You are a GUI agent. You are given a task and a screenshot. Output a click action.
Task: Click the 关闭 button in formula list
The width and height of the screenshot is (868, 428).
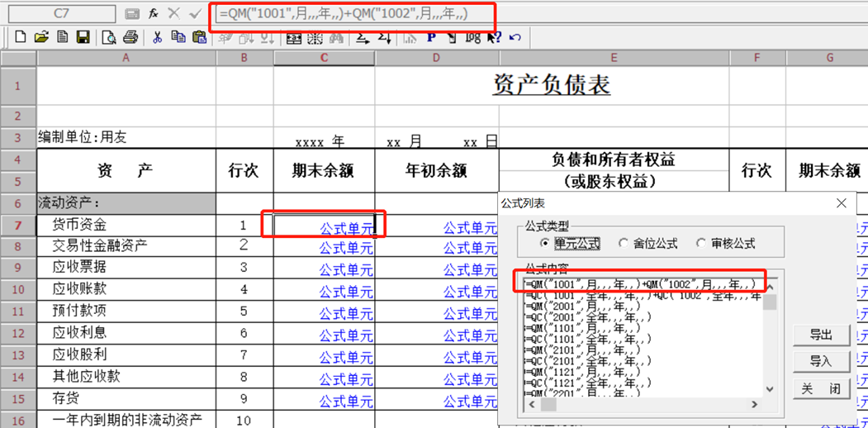[x=821, y=388]
